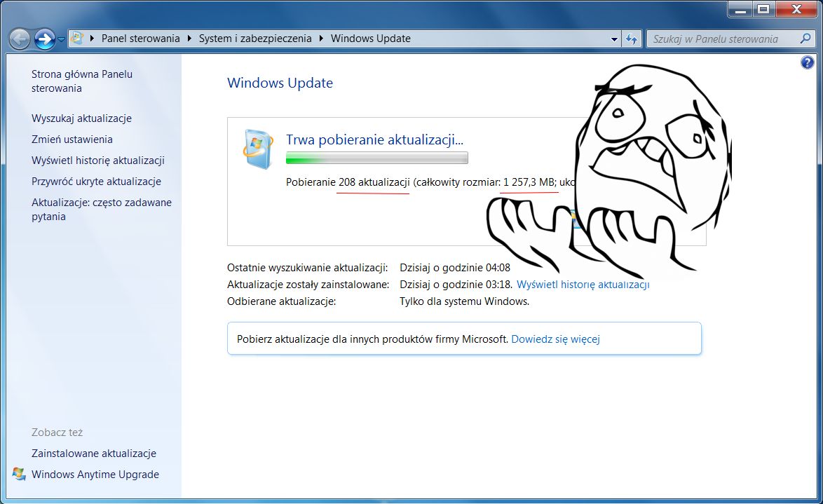Viewport: 823px width, 504px height.
Task: Click Wyszukaj aktualizacje link
Action: tap(81, 118)
